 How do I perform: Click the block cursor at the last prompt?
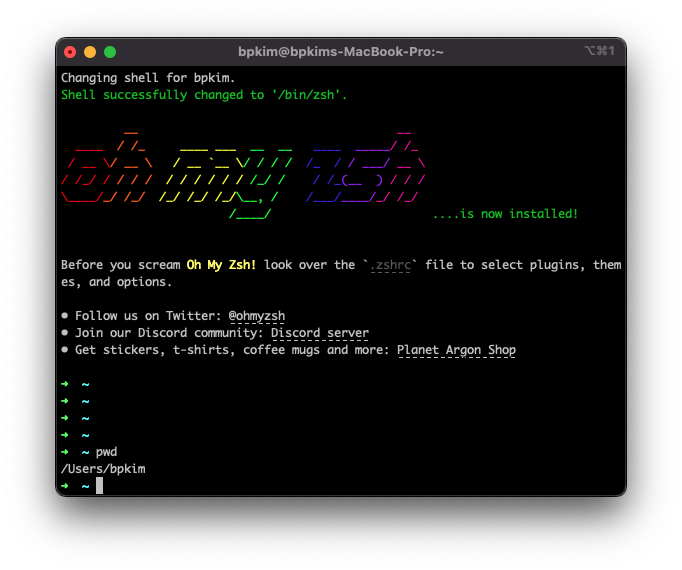click(100, 486)
